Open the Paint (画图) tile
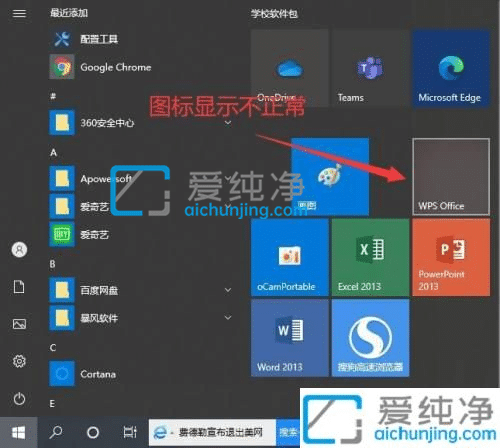The image size is (500, 448). pos(330,177)
